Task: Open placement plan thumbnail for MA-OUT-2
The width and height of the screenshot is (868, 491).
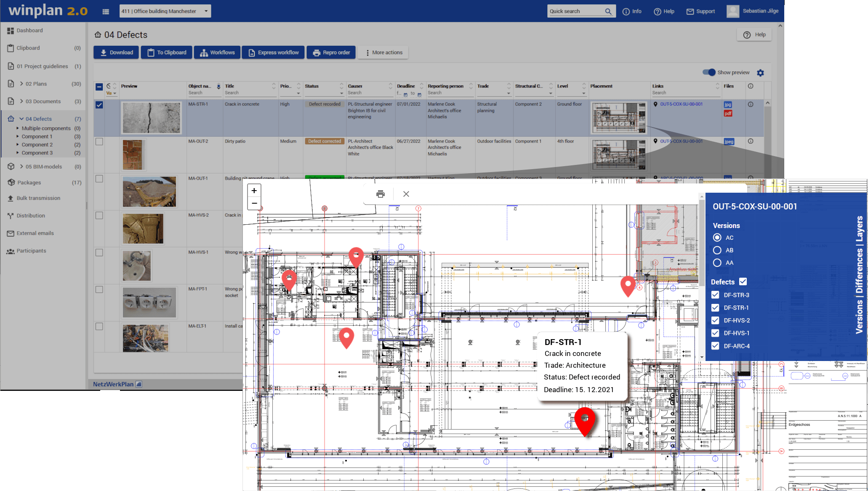Action: click(x=618, y=155)
